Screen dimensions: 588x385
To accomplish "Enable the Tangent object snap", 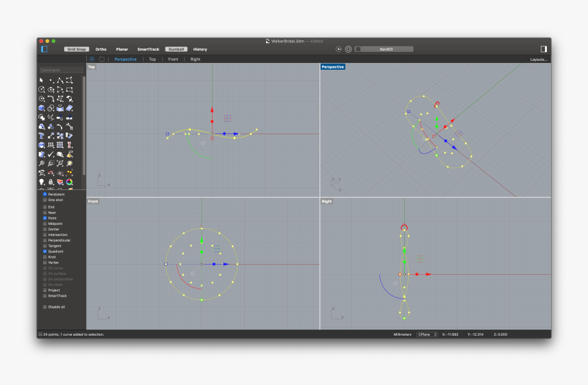I will click(x=44, y=245).
